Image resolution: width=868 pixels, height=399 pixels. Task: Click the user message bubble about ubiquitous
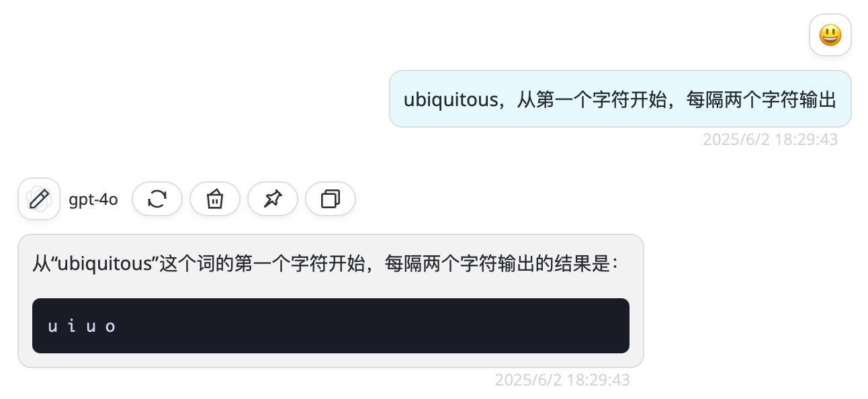(x=620, y=99)
